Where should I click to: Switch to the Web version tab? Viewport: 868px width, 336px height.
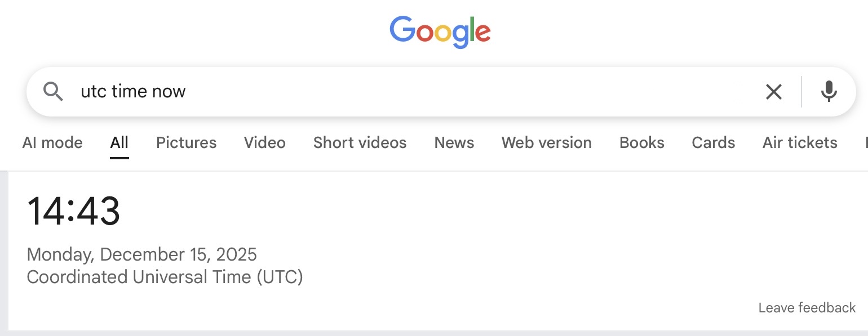[x=546, y=143]
